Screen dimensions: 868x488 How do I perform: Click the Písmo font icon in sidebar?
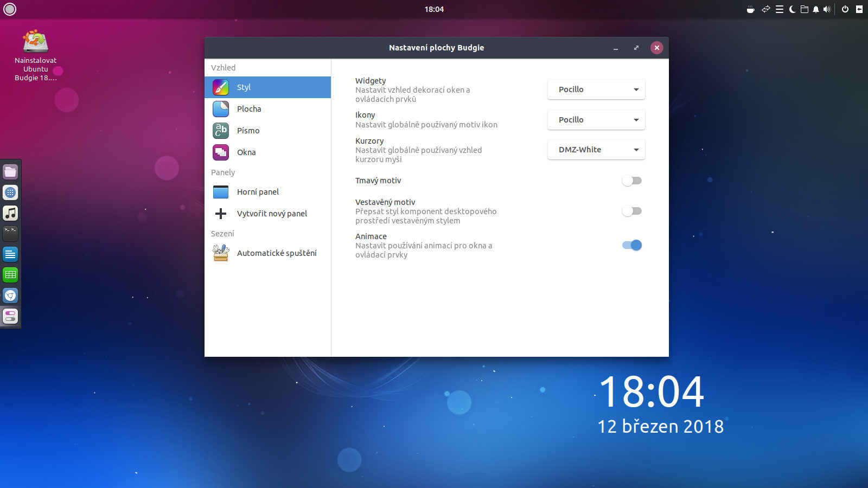[x=221, y=131]
